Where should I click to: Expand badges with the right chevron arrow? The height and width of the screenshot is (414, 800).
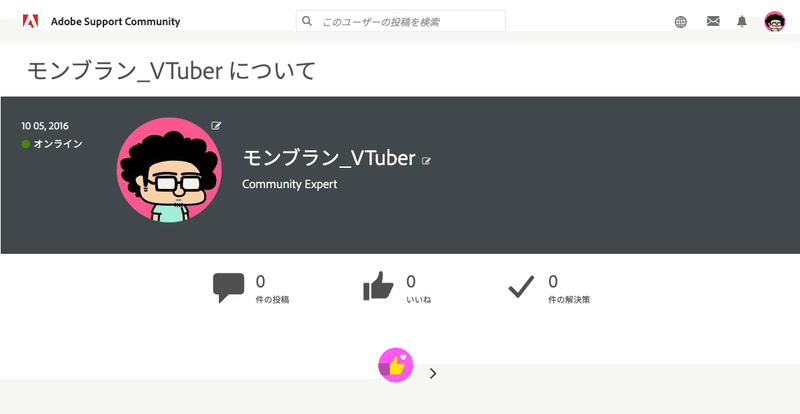(433, 374)
